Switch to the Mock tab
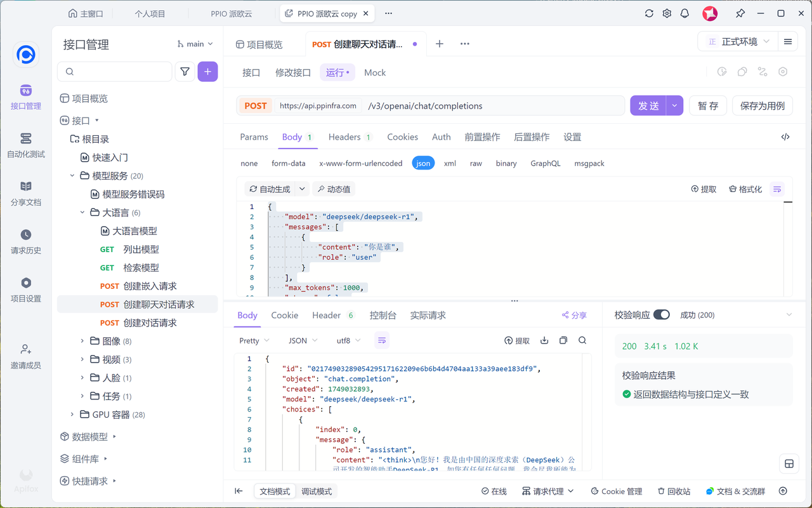Viewport: 812px width, 508px height. pyautogui.click(x=375, y=72)
